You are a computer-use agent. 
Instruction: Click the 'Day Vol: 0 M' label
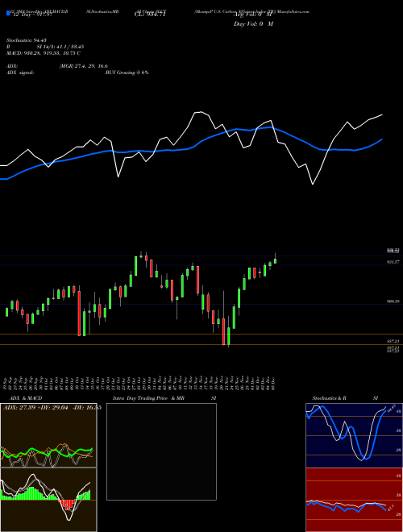pos(253,24)
